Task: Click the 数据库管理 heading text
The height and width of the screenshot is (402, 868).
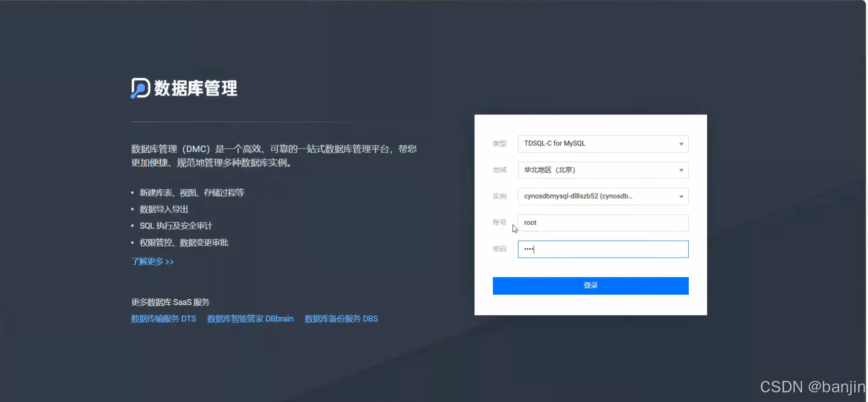Action: pos(196,88)
